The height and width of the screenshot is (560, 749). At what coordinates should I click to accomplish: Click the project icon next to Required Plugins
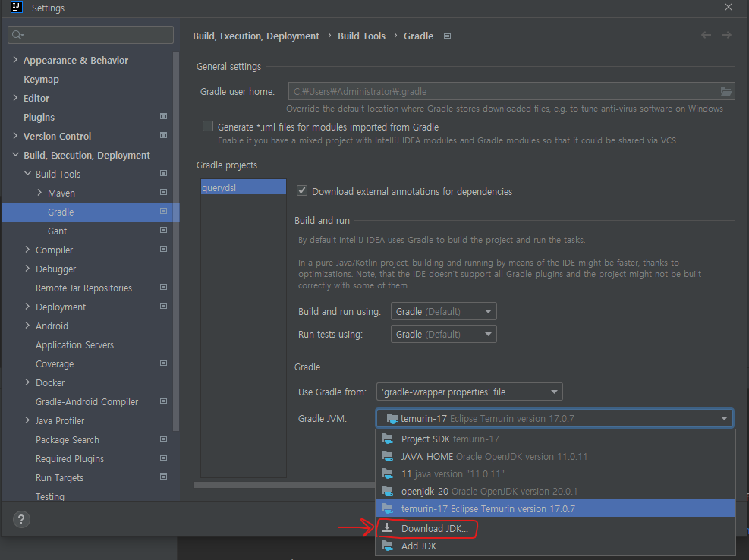pos(163,458)
